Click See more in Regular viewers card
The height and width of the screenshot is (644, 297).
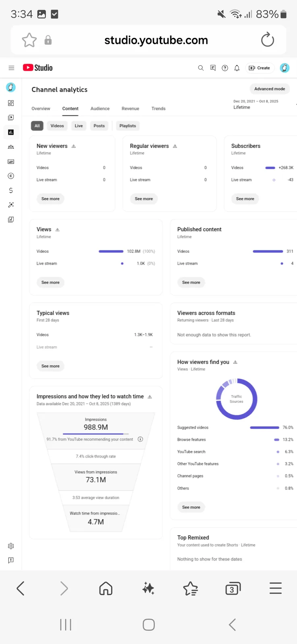click(144, 199)
